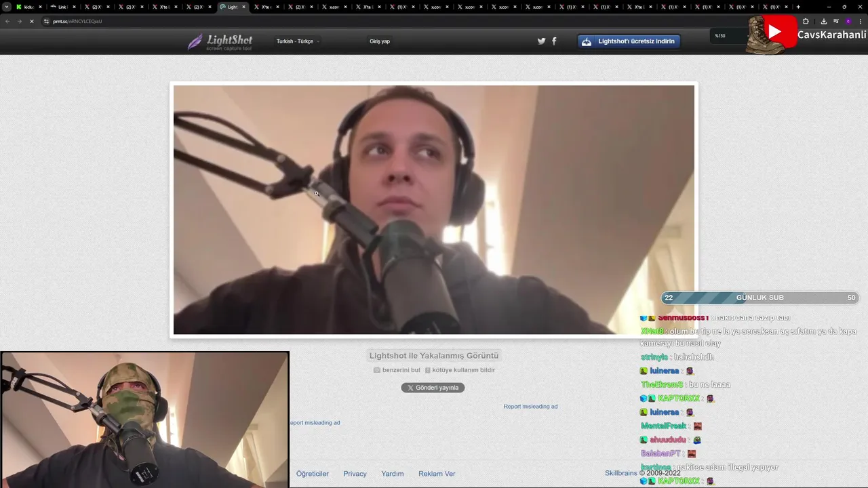The width and height of the screenshot is (868, 488).
Task: Stop loading the current page
Action: 31,21
